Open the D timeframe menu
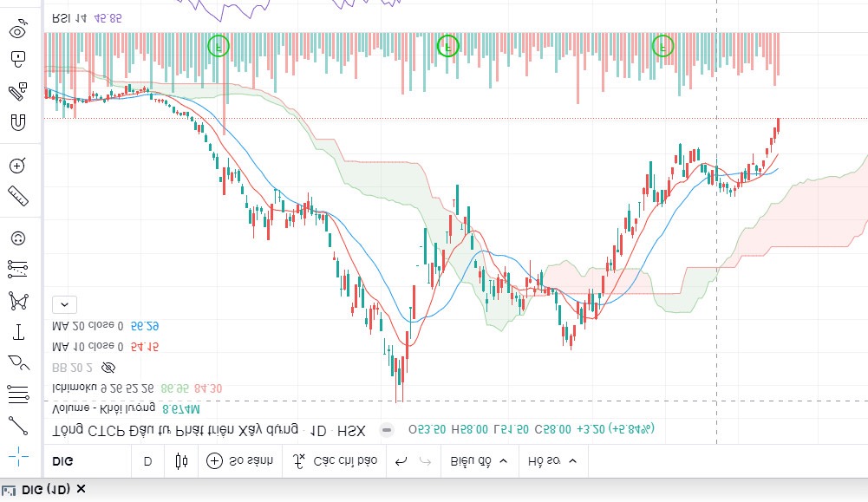The width and height of the screenshot is (868, 502). 147,461
